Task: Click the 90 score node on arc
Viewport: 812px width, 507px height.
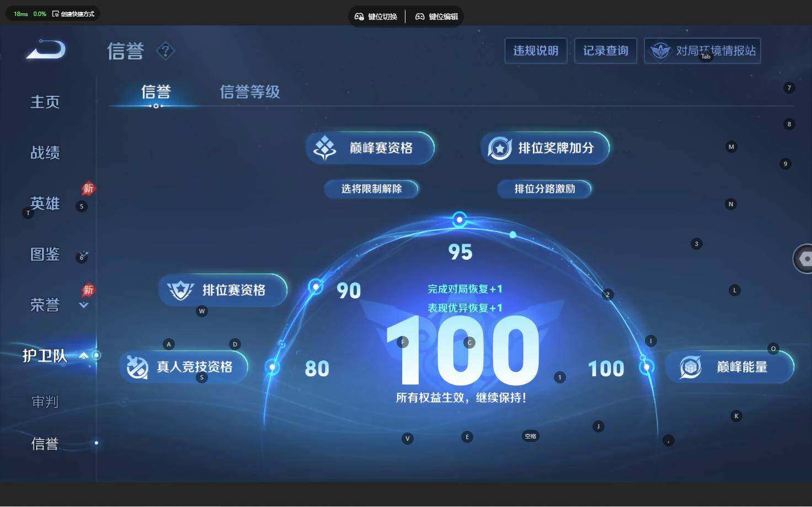Action: click(316, 286)
